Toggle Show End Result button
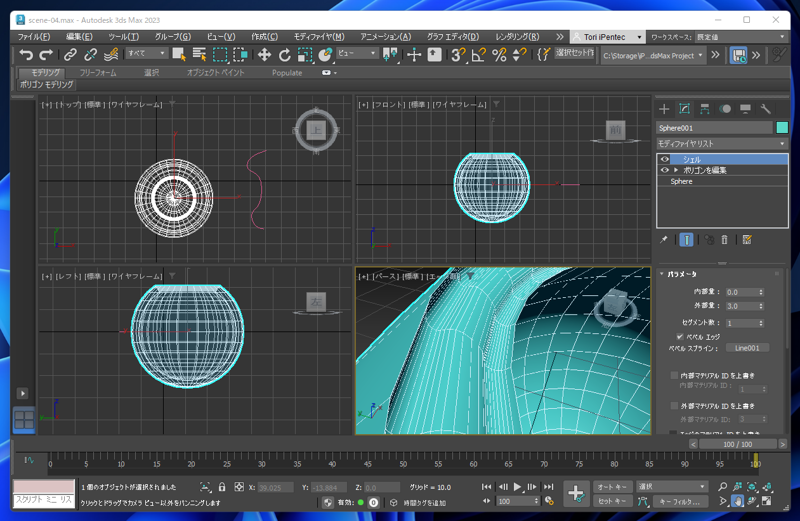Viewport: 800px width, 521px height. coord(686,239)
